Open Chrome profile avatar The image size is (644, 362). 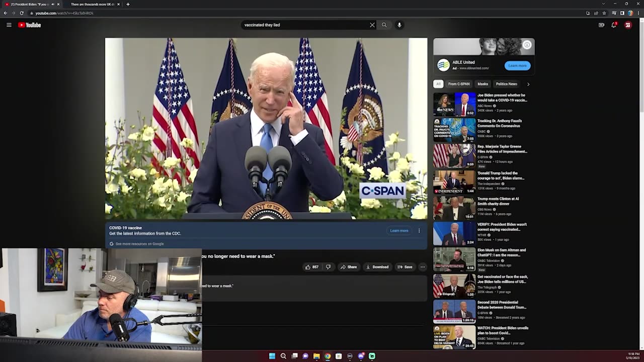point(630,13)
